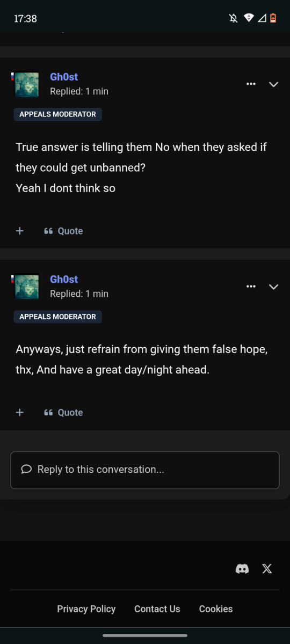
Task: Tap the muted notifications bell in status bar
Action: pos(233,18)
